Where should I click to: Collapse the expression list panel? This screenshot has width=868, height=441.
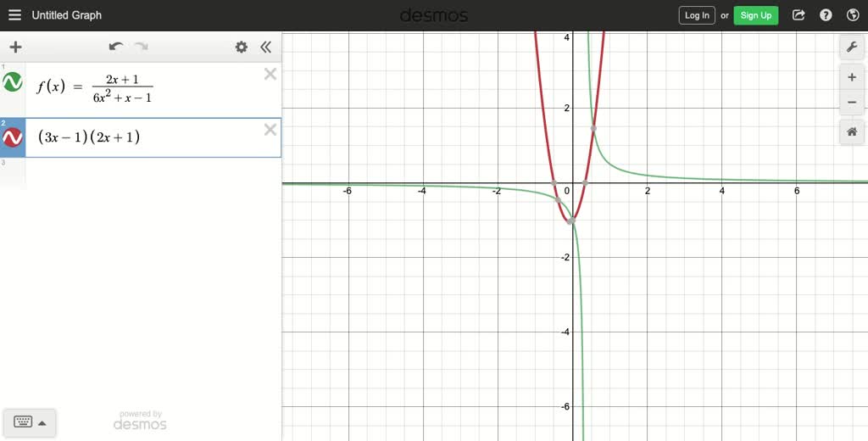[x=266, y=47]
